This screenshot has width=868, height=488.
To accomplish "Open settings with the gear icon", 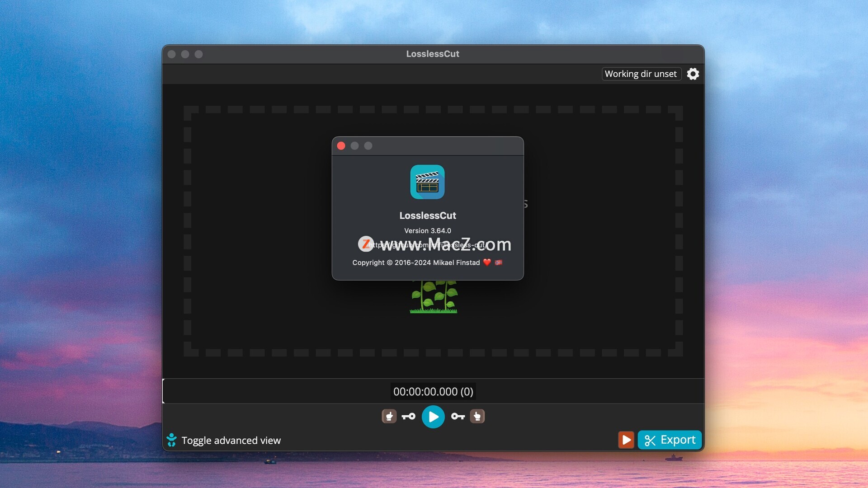I will point(693,74).
